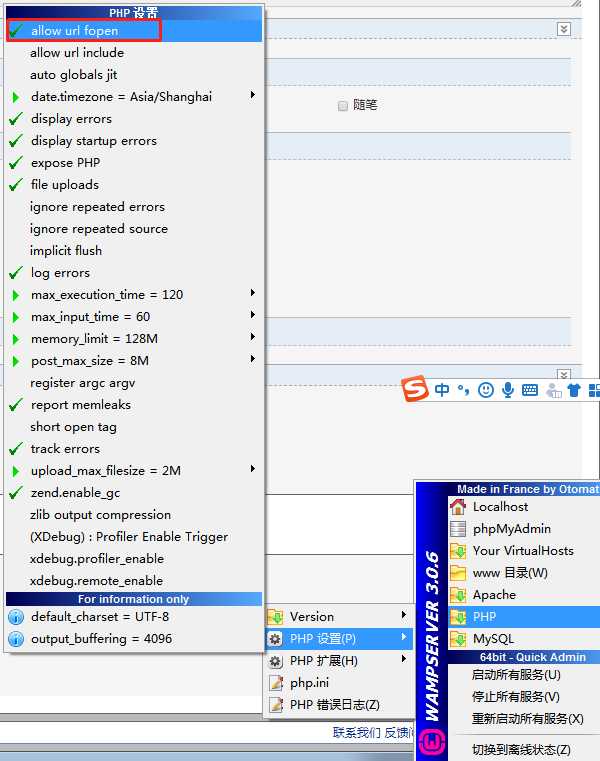Click 启动所有服务(U) to start all services
The width and height of the screenshot is (600, 761).
(x=516, y=675)
